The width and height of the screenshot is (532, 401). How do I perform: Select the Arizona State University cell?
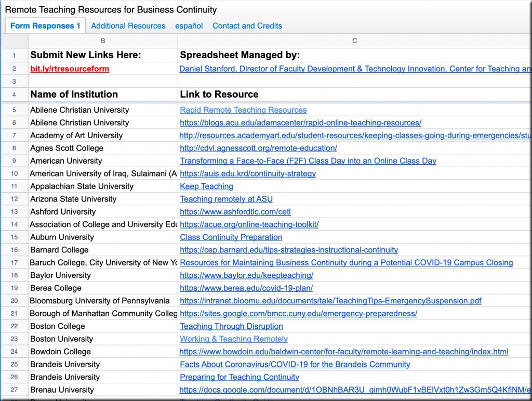(x=103, y=199)
